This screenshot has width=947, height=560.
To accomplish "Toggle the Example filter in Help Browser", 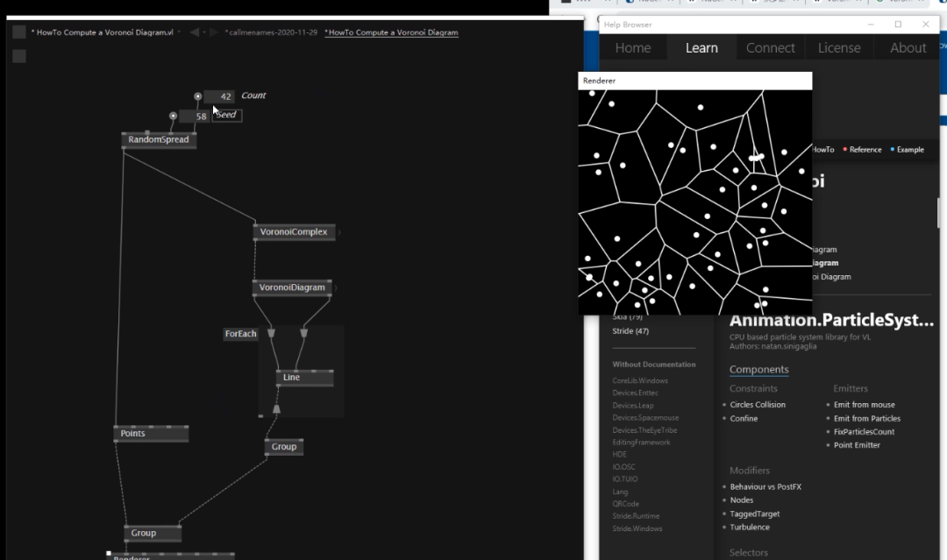I will tap(908, 150).
